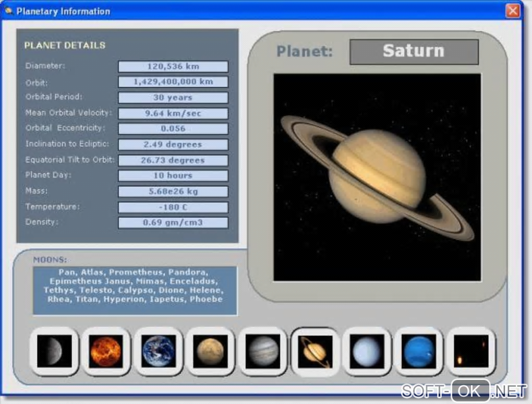Viewport: 532px width, 404px height.
Task: Click the Mean Orbital Velocity: label
Action: tap(68, 113)
